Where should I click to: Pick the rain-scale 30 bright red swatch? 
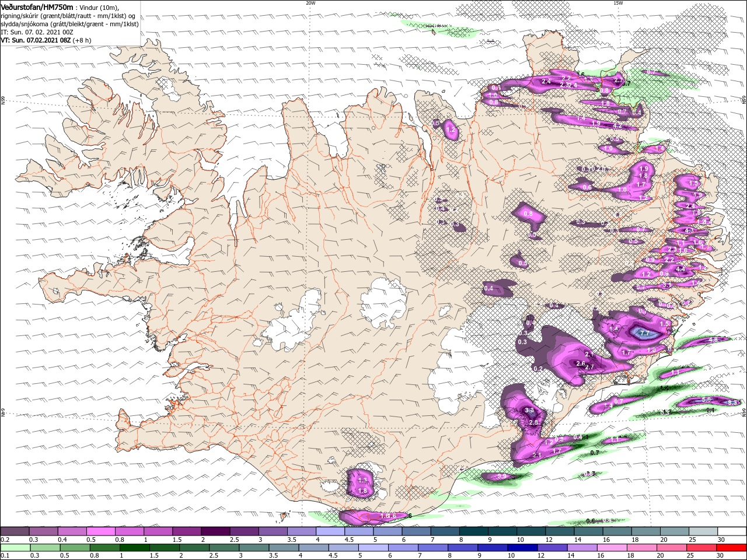click(731, 547)
